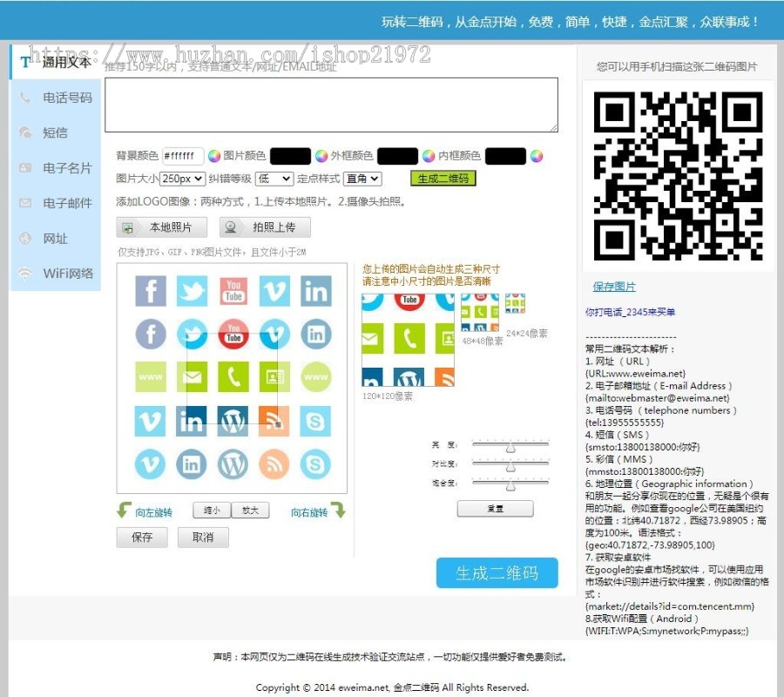
Task: Open color wheel picker for 内框颜色
Action: (x=537, y=156)
